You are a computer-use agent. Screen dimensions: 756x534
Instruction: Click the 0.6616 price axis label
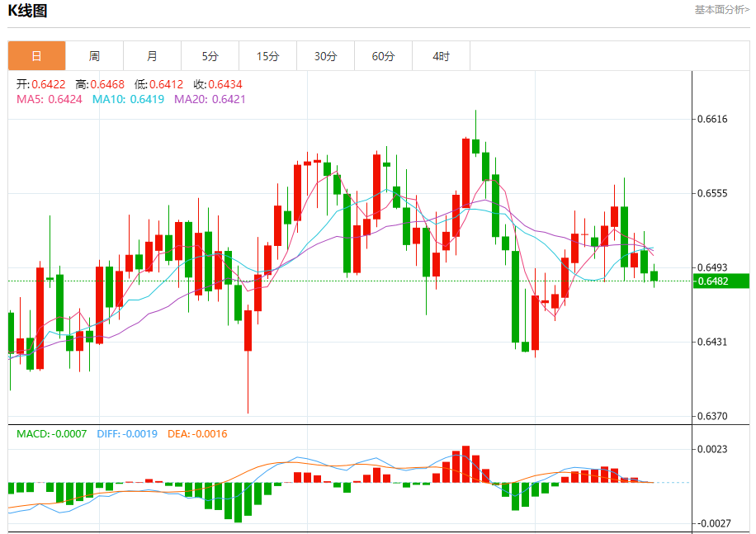[712, 119]
